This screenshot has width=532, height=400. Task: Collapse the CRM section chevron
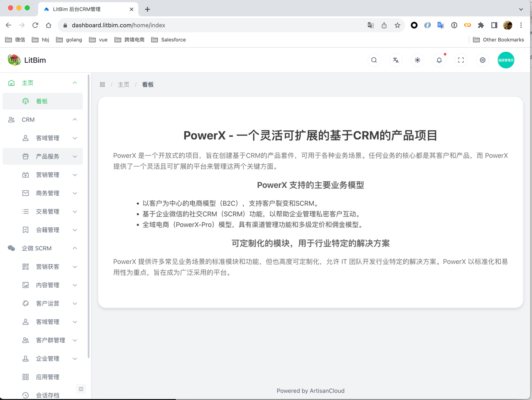pyautogui.click(x=75, y=120)
